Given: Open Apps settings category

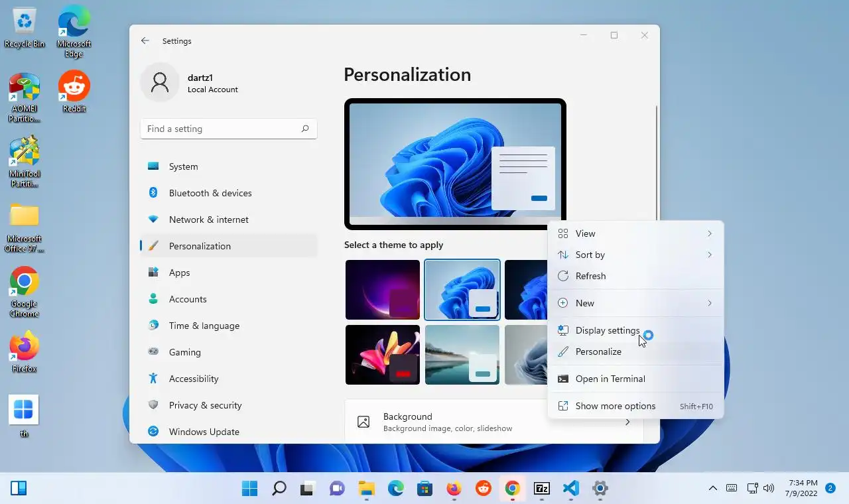Looking at the screenshot, I should pyautogui.click(x=229, y=273).
